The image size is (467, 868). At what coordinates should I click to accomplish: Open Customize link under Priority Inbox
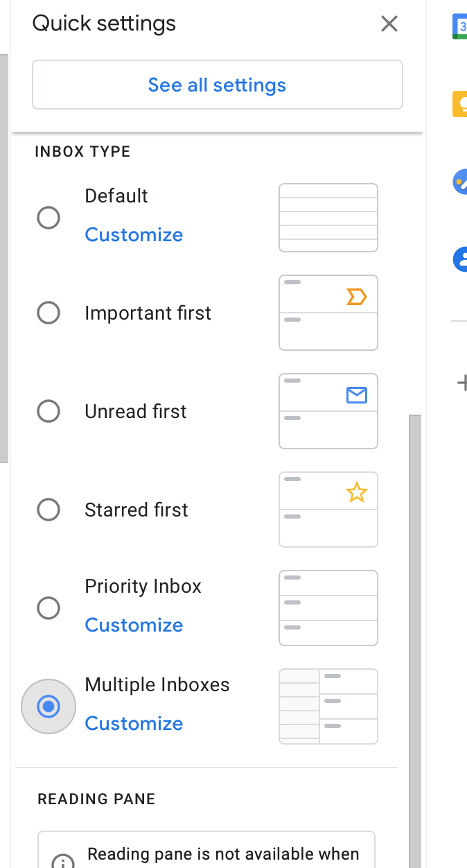point(134,625)
